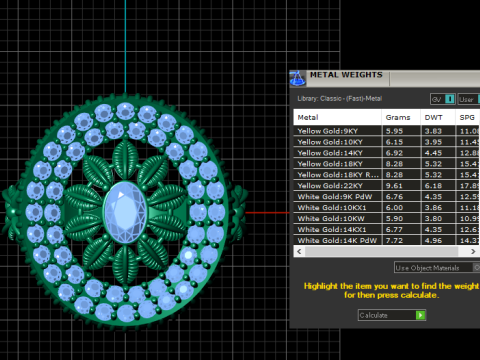Click the Metal column header
480x360 pixels.
click(337, 117)
